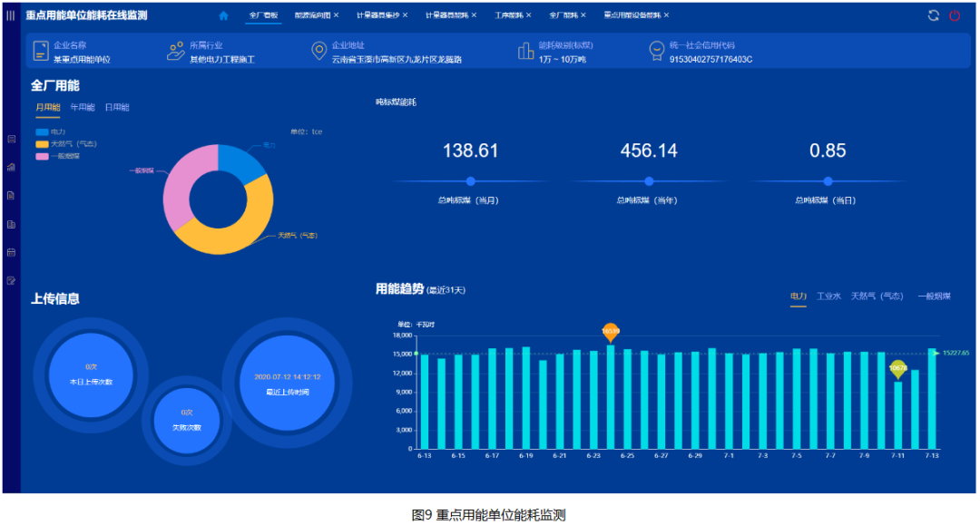Open the sidebar list panel icon
Screen dimensions: 980x525
11,140
